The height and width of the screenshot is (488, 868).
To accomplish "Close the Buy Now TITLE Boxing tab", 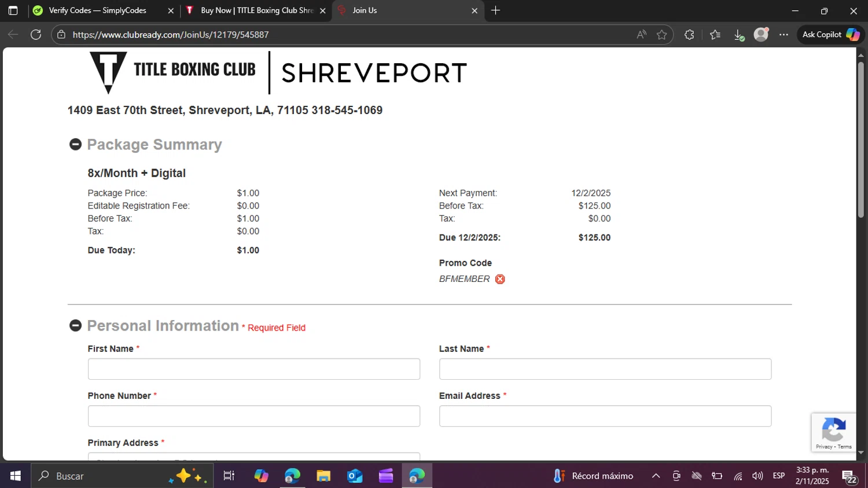I will coord(323,10).
